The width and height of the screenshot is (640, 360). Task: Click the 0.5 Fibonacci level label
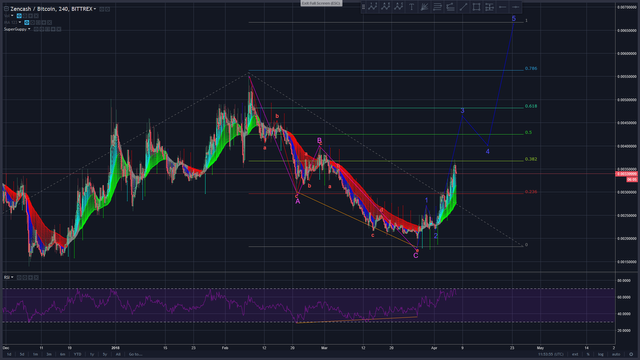(528, 133)
